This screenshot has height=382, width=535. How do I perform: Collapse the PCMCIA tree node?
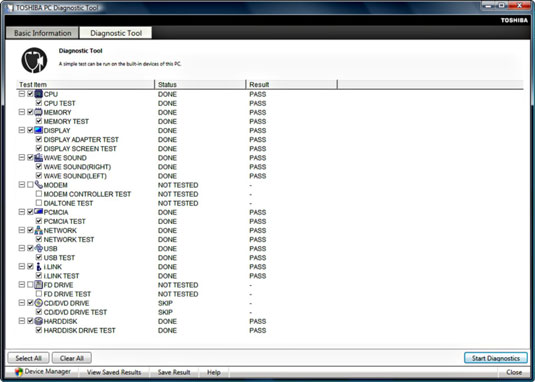click(21, 212)
